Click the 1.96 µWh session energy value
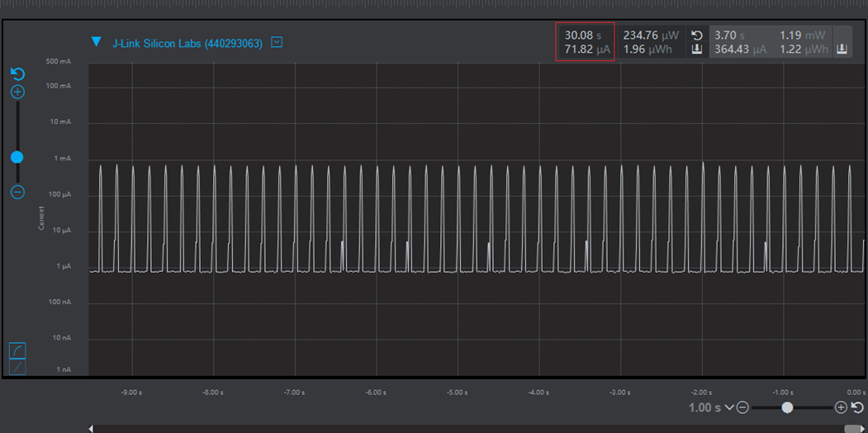This screenshot has height=433, width=868. pos(647,50)
